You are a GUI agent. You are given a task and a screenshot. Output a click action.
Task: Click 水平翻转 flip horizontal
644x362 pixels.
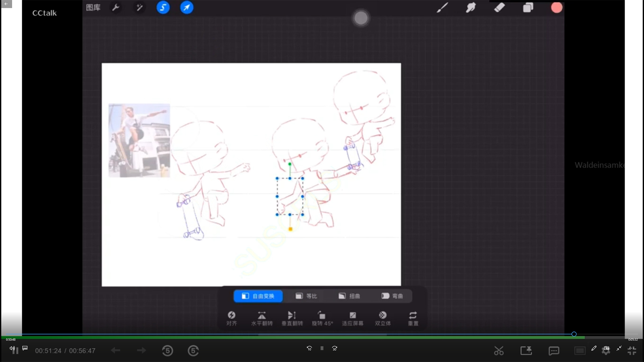click(x=262, y=318)
